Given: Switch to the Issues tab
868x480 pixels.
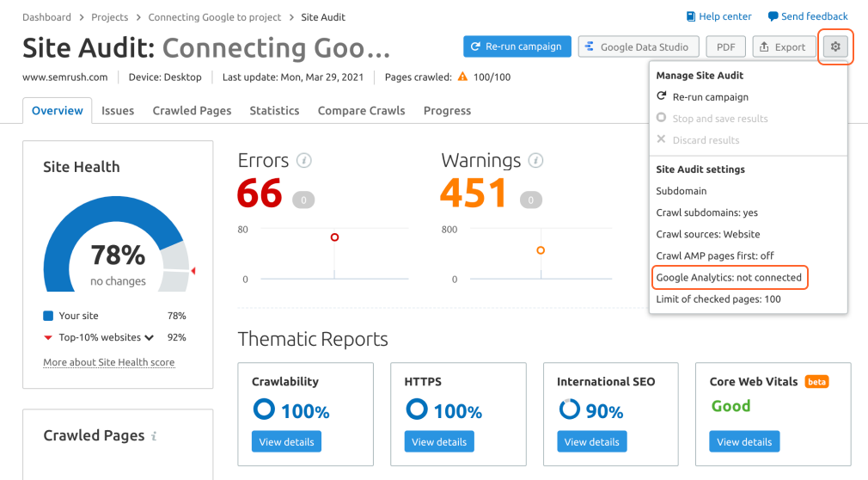Looking at the screenshot, I should (x=118, y=110).
